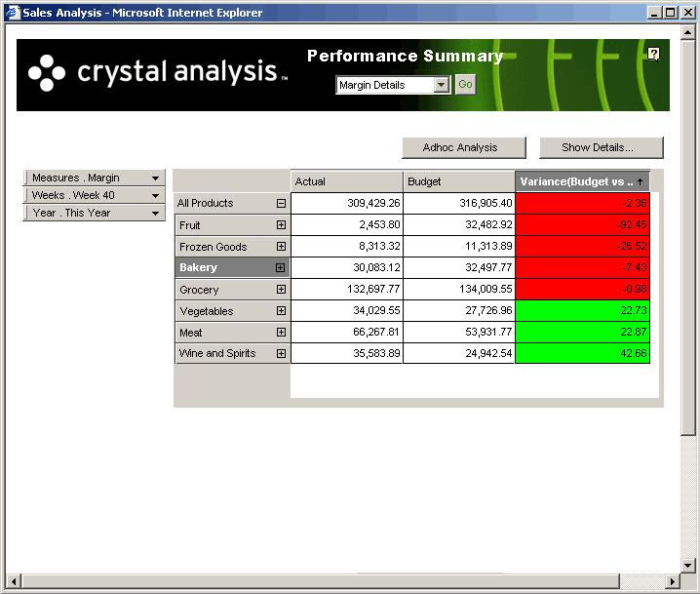The image size is (700, 594).
Task: Select the Budget column header
Action: pos(459,181)
